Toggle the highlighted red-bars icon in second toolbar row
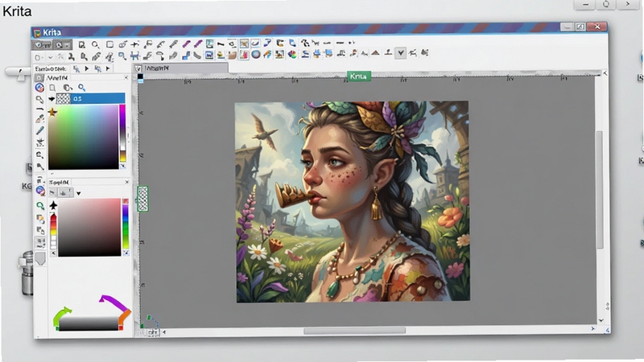This screenshot has height=362, width=644. click(x=244, y=54)
